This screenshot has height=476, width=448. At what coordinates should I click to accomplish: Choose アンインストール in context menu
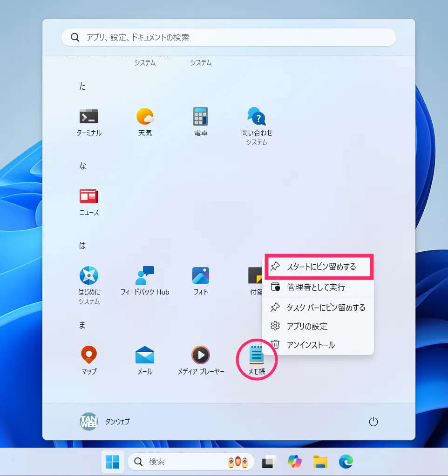click(x=318, y=345)
